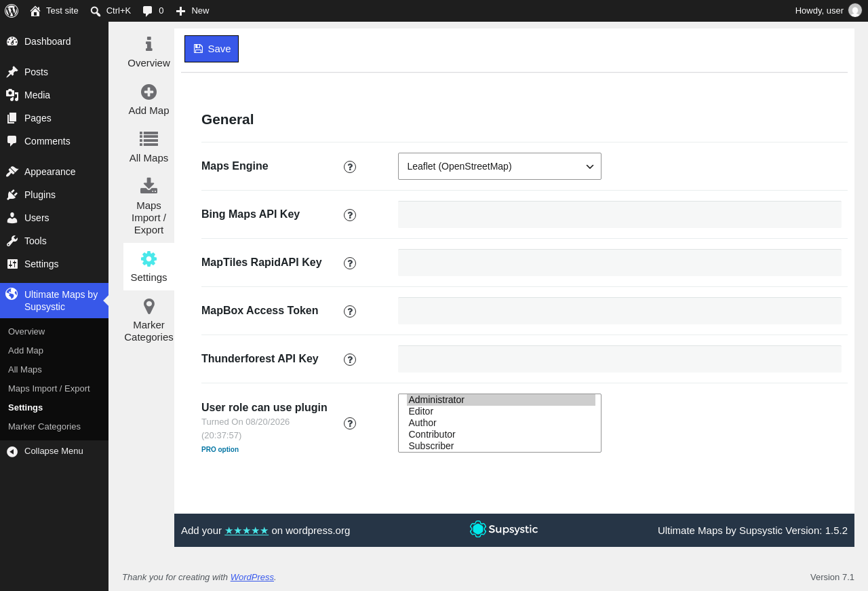The width and height of the screenshot is (868, 591).
Task: Open Settings in the sidebar submenu
Action: 54,408
